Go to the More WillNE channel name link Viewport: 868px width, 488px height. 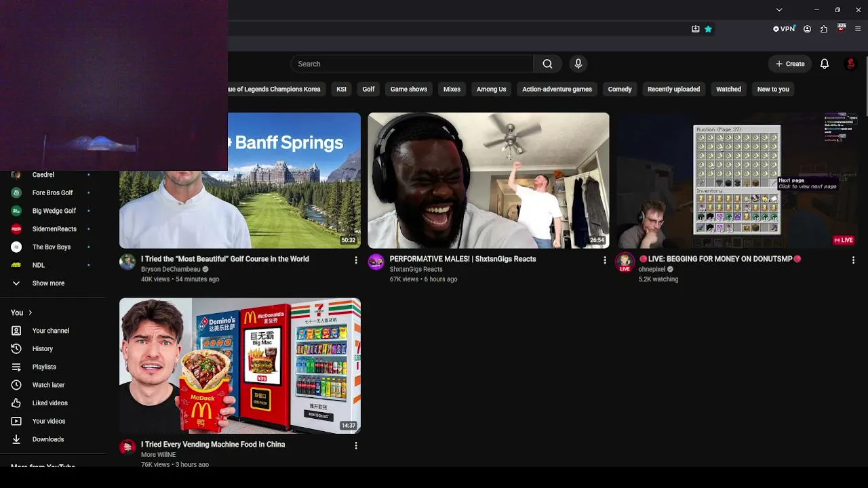pyautogui.click(x=158, y=455)
